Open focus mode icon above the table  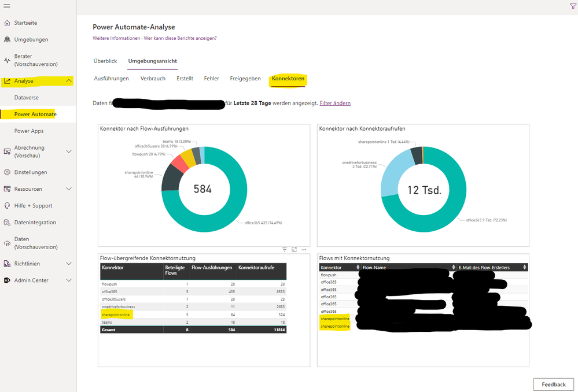point(294,249)
